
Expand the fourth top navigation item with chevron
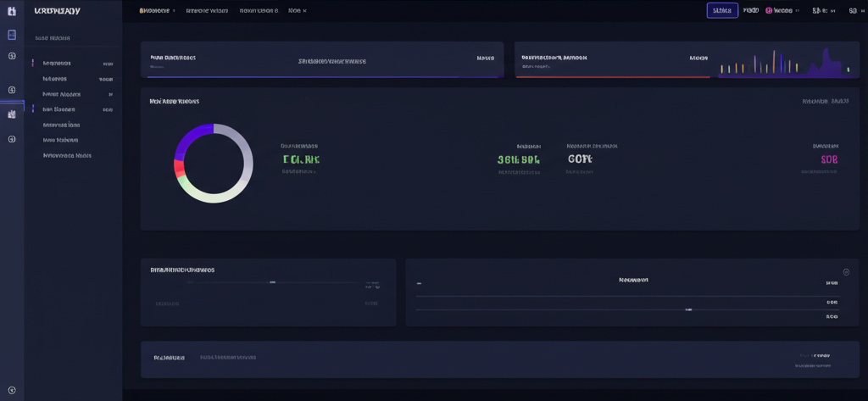pos(297,11)
